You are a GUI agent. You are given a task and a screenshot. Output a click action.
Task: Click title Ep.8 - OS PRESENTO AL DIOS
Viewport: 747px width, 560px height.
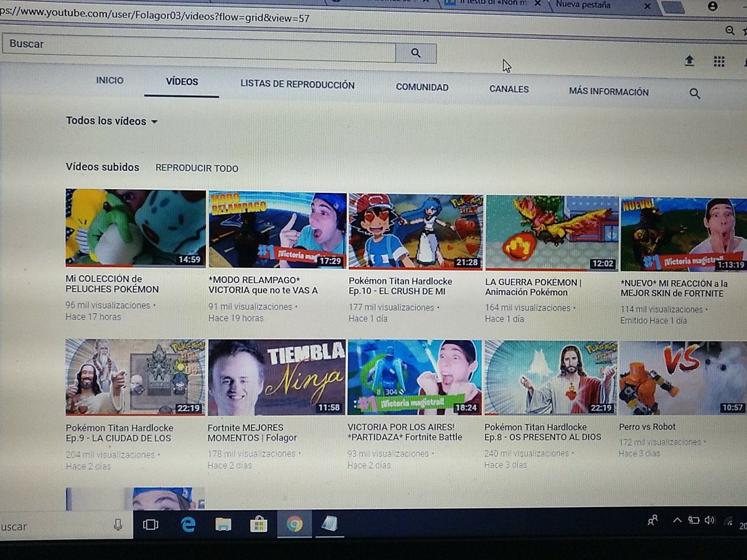click(543, 432)
